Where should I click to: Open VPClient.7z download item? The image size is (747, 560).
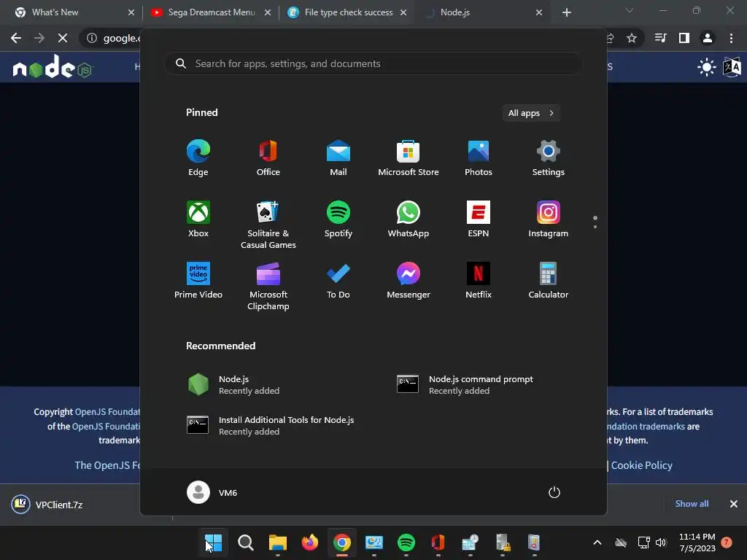pos(47,505)
